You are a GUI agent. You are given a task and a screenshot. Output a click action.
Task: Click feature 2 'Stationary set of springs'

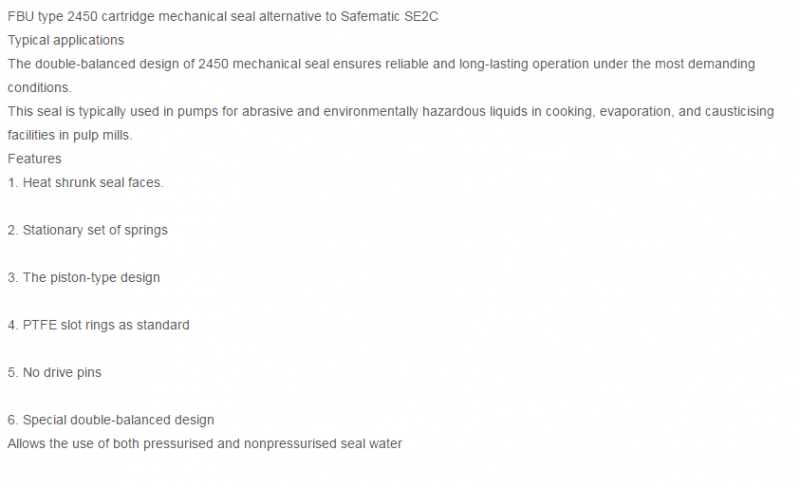click(87, 230)
